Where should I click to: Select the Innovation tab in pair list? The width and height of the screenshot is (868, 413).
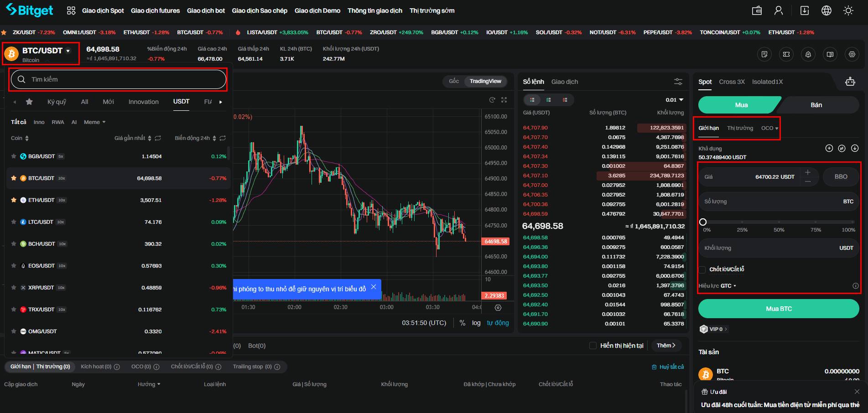pyautogui.click(x=144, y=102)
